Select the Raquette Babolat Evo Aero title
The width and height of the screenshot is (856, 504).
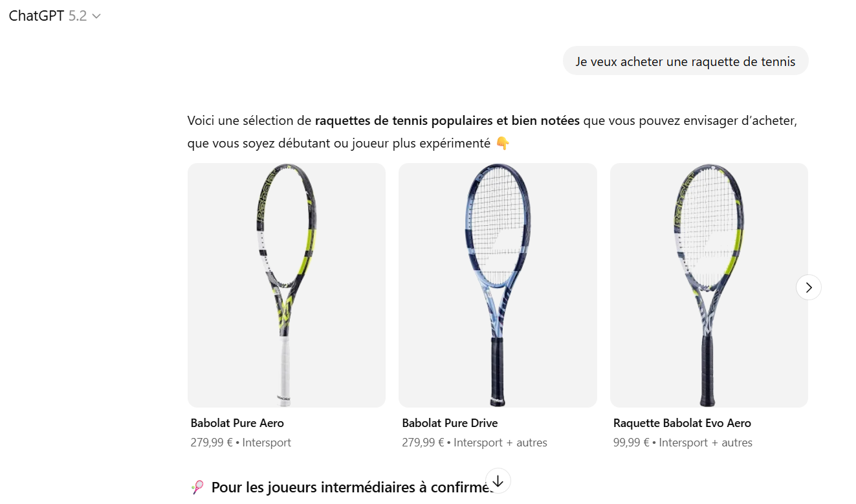click(682, 423)
